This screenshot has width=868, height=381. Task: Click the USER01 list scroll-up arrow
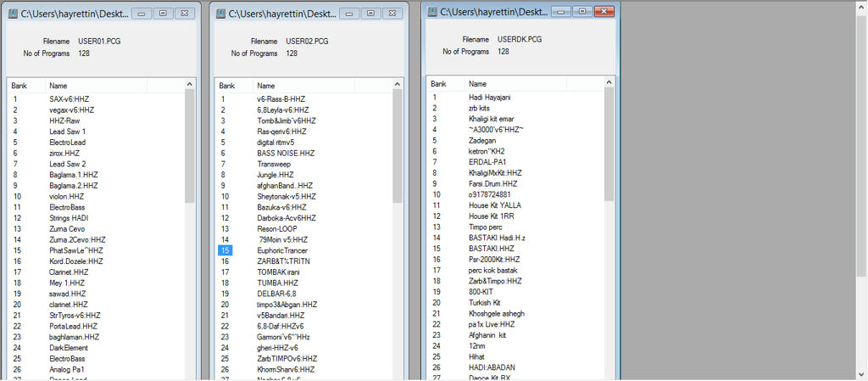(x=190, y=84)
